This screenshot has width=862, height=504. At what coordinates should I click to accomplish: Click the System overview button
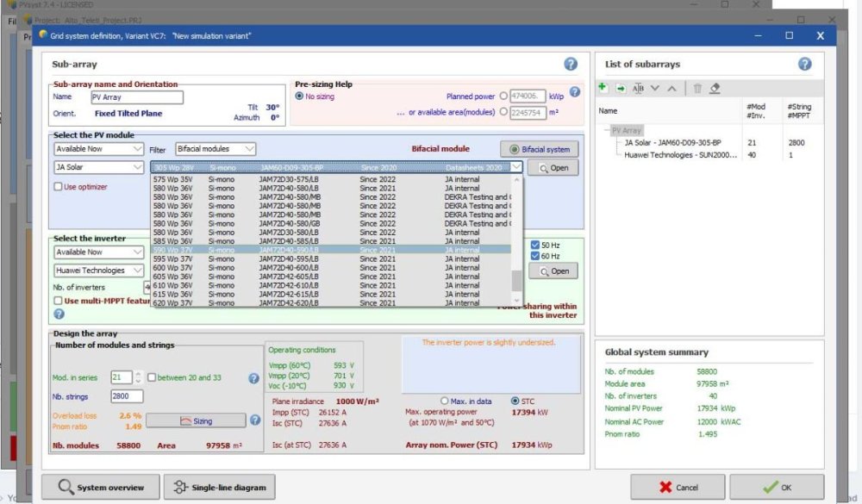(100, 487)
